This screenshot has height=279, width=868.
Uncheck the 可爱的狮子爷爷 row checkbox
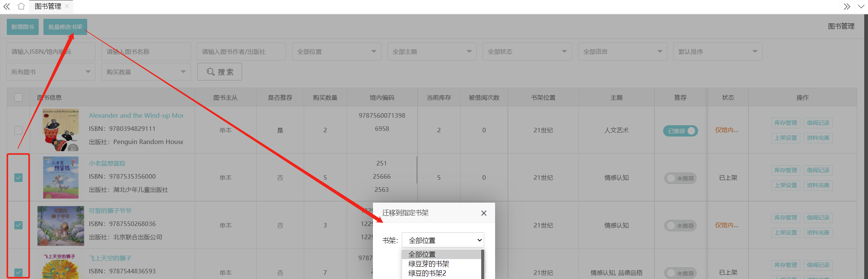[18, 225]
